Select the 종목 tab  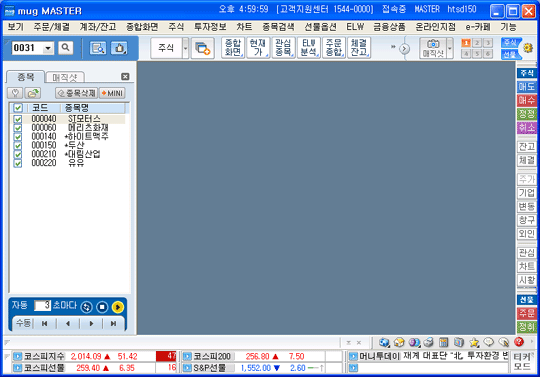click(x=26, y=77)
